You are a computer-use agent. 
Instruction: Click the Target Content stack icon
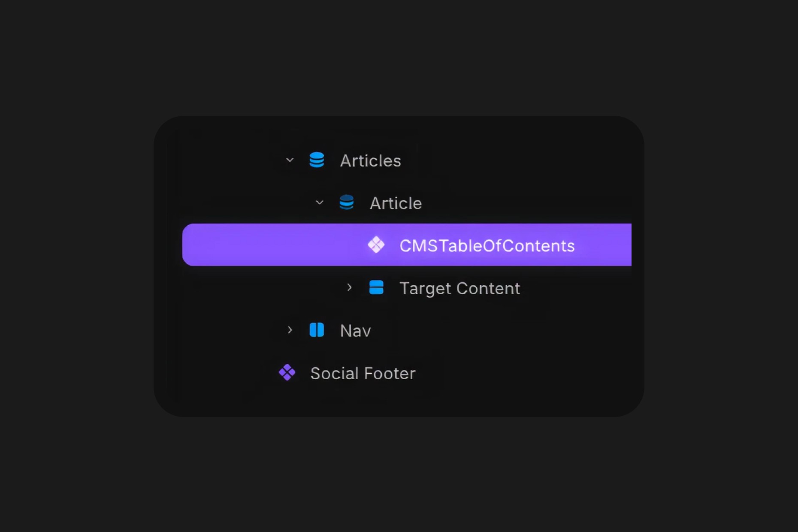[376, 288]
